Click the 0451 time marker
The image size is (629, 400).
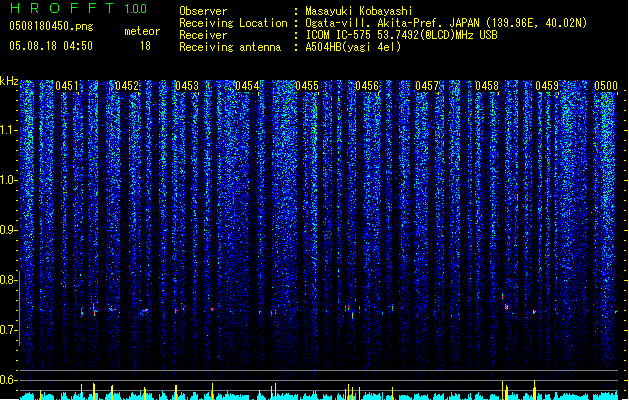click(x=67, y=86)
